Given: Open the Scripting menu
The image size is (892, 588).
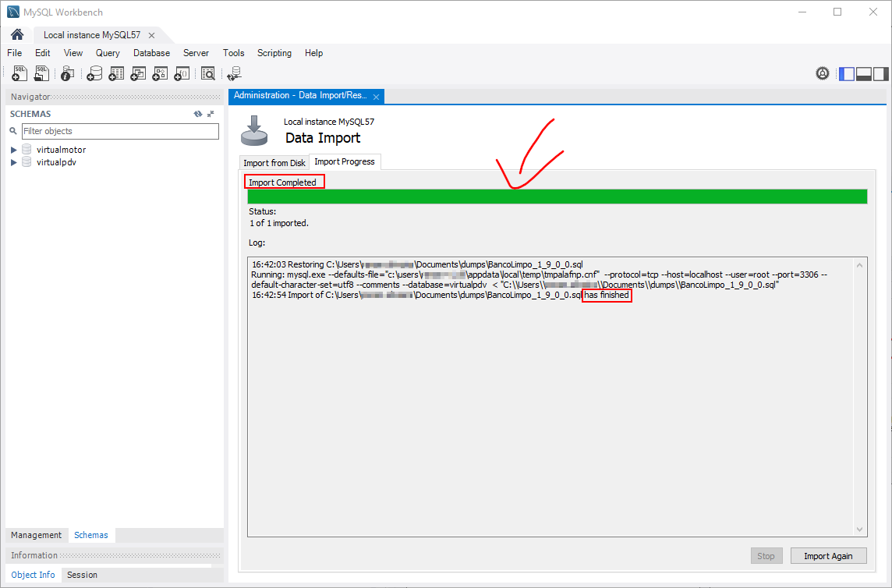Looking at the screenshot, I should 274,53.
